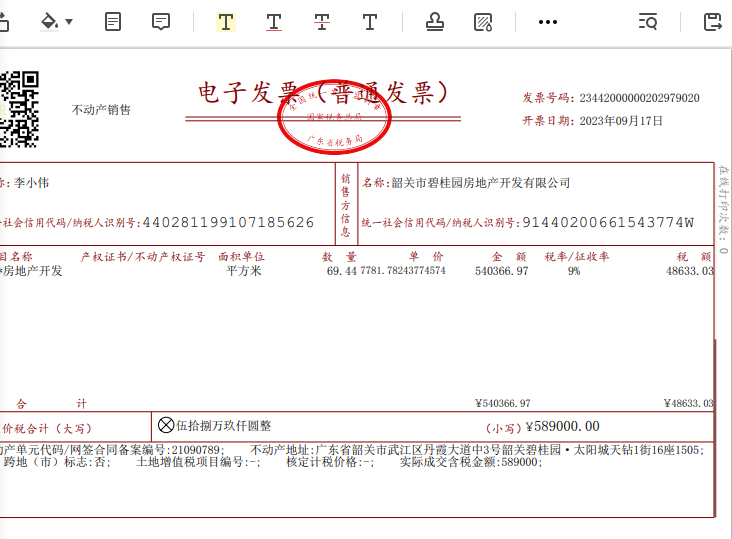Add a comment with speech bubble icon
Screen dimensions: 732x539
[x=160, y=21]
